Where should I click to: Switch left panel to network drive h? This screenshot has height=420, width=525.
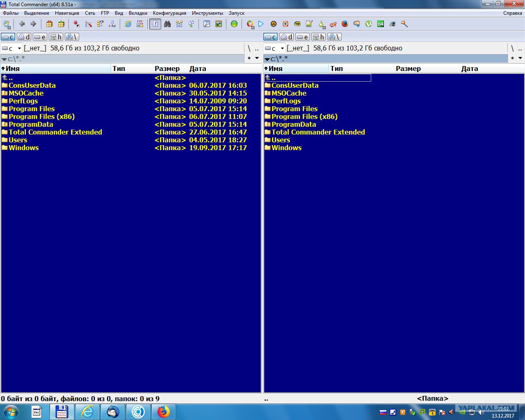(x=55, y=37)
